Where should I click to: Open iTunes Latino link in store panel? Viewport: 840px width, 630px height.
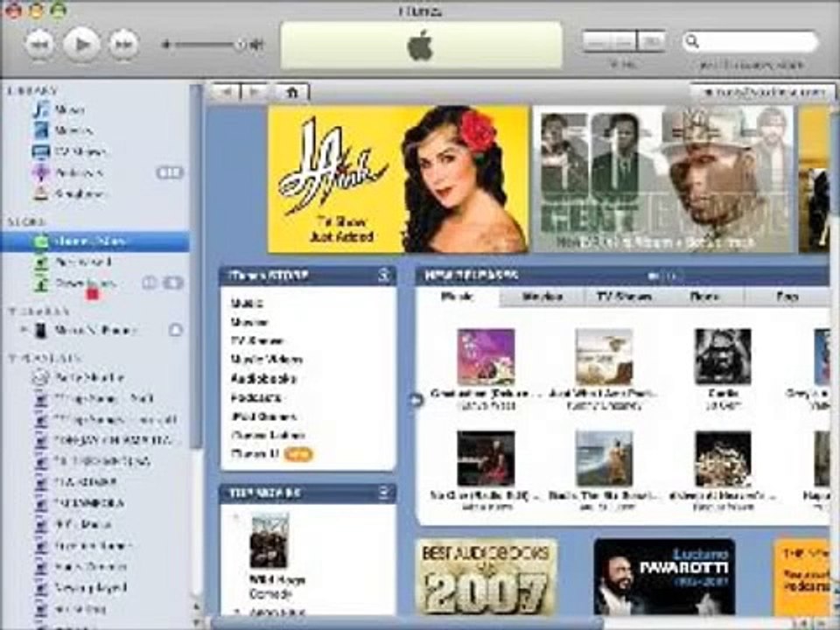pyautogui.click(x=268, y=435)
